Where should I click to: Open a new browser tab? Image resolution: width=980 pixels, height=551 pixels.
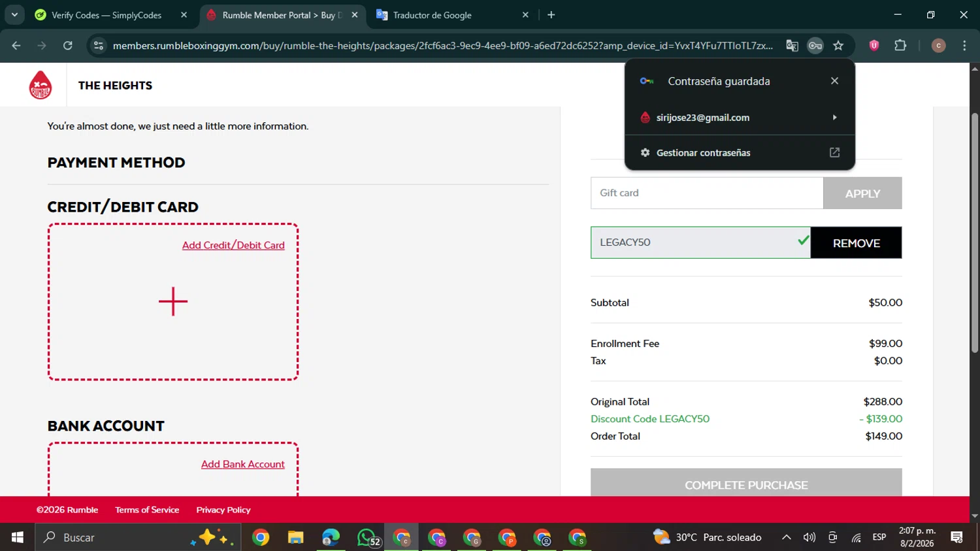[x=551, y=15]
